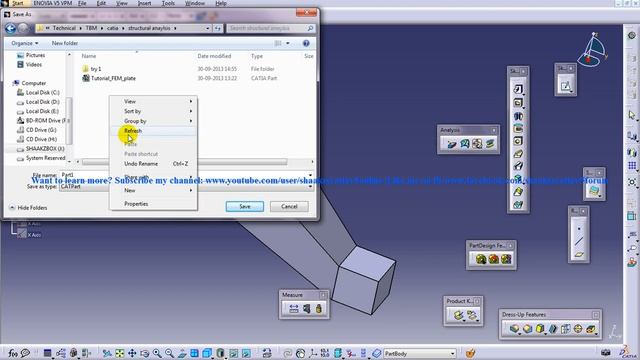This screenshot has height=360, width=640.
Task: Click the horizontal scrollbar in file list
Action: (185, 162)
